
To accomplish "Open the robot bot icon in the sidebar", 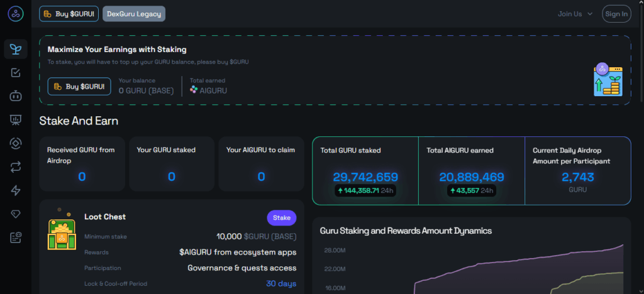I will (16, 96).
